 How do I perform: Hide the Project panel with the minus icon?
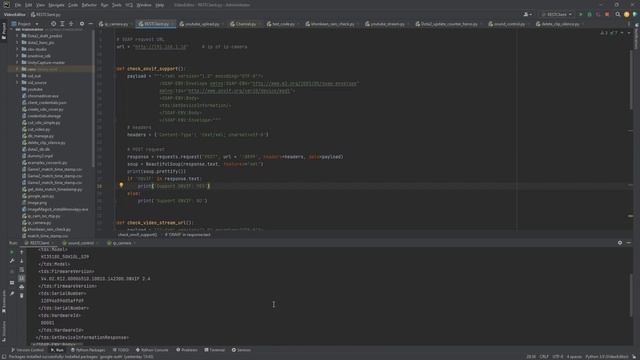click(91, 24)
